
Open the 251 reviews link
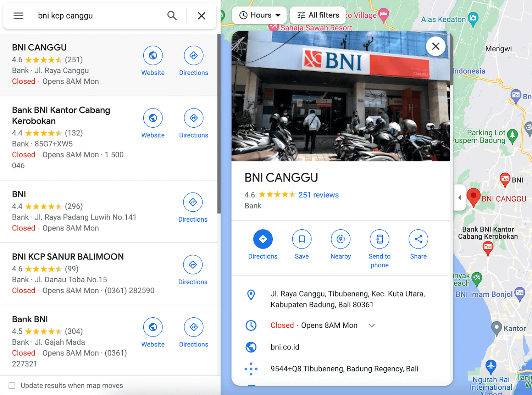pos(318,195)
